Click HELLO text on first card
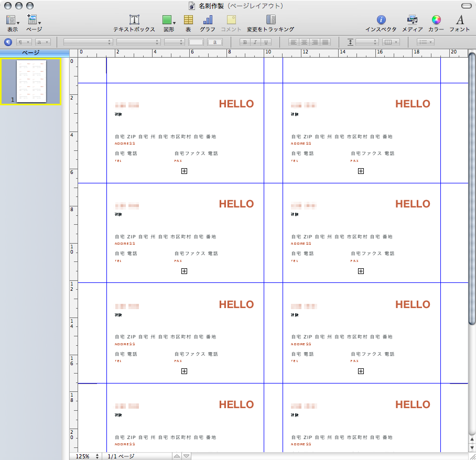This screenshot has width=476, height=460. coord(236,104)
